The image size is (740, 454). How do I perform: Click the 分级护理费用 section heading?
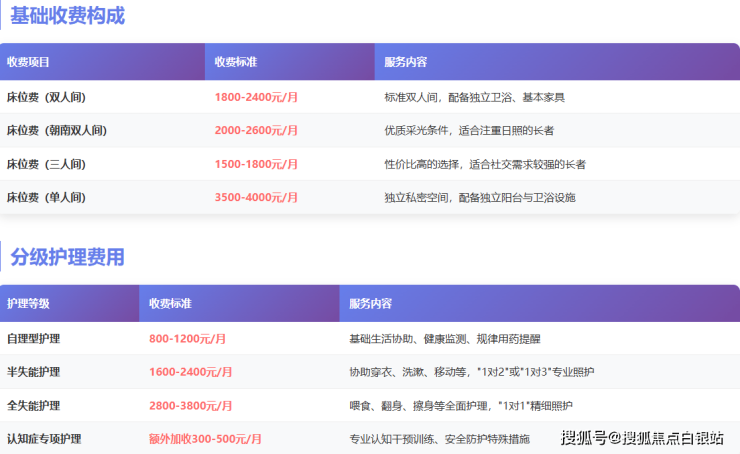pyautogui.click(x=68, y=257)
